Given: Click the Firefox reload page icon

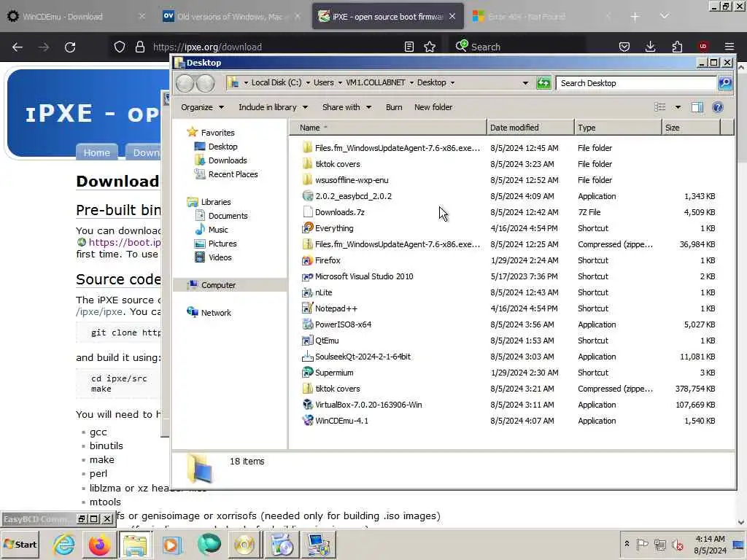Looking at the screenshot, I should 70,47.
